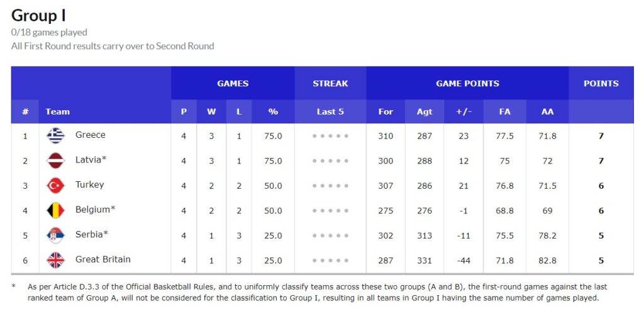Screen dimensions: 644x309
Task: Click the POINTS header
Action: tap(601, 84)
